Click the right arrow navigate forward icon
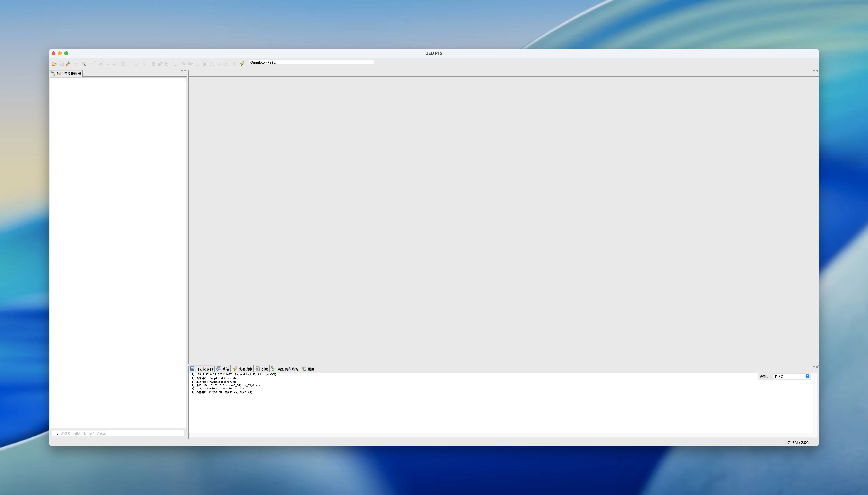Screen dimensions: 868x495 [114, 64]
